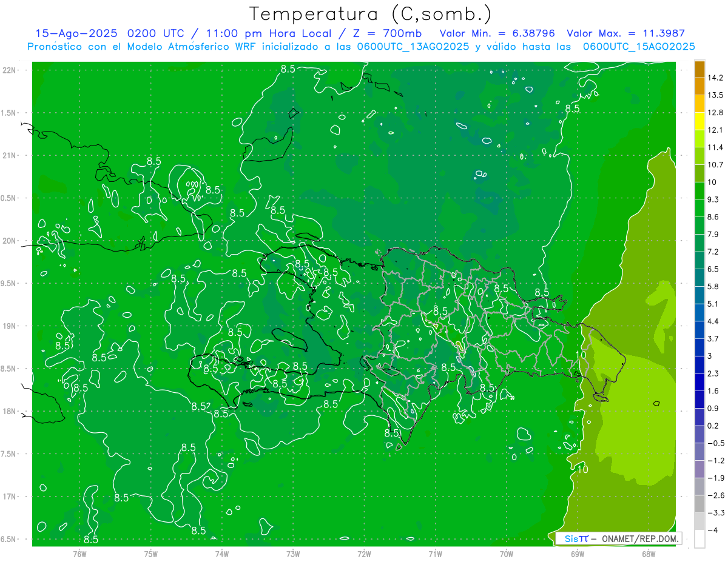
Task: Click the 0.9 colorbar value
Action: (x=713, y=408)
